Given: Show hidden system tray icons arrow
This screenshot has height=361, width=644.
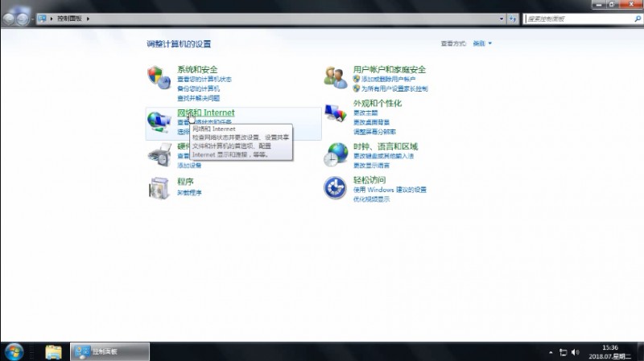Looking at the screenshot, I should click(x=551, y=352).
